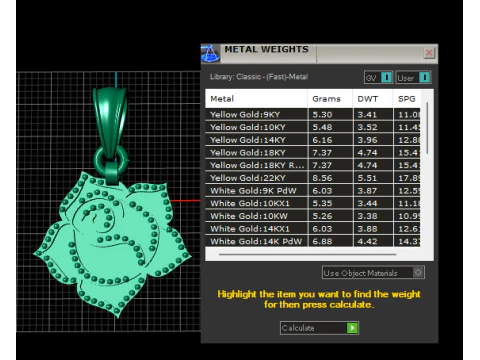Click the horizontal scrollbar under the table
480x360 pixels.
[x=307, y=254]
